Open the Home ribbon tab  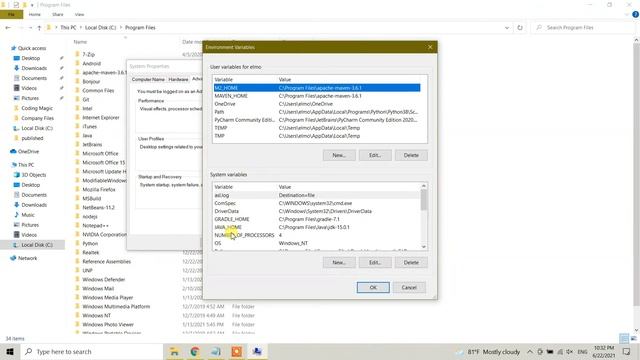click(35, 15)
